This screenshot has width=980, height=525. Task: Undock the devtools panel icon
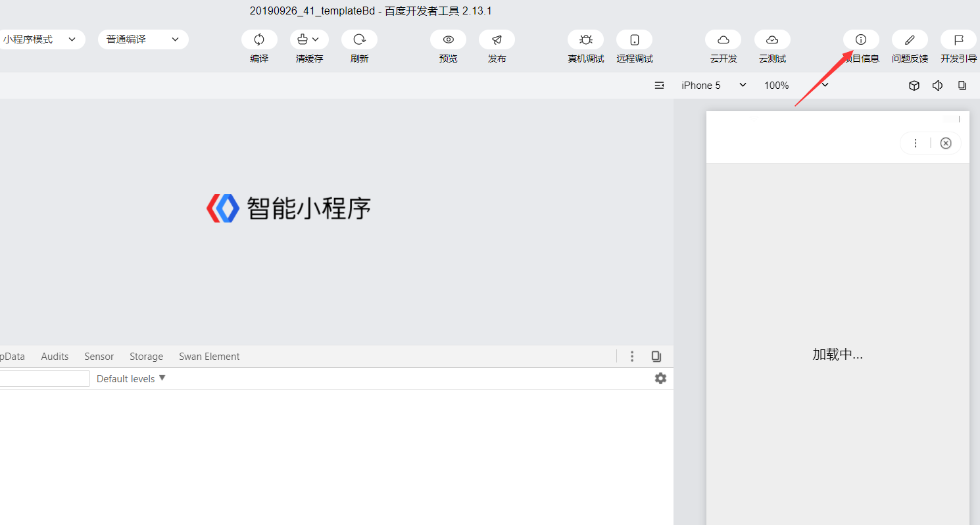(656, 356)
